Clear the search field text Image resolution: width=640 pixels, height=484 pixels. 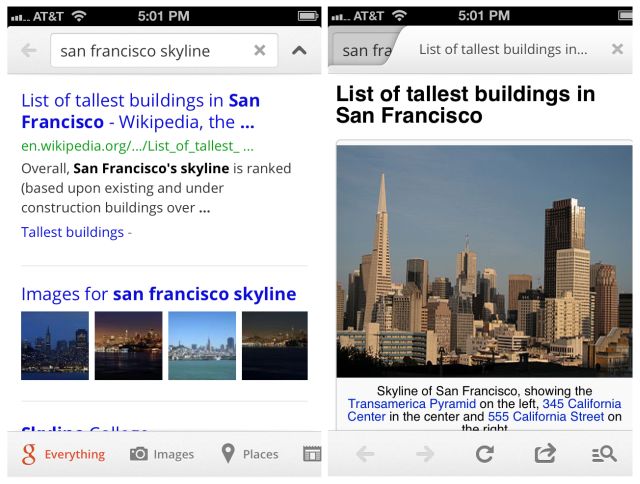260,51
